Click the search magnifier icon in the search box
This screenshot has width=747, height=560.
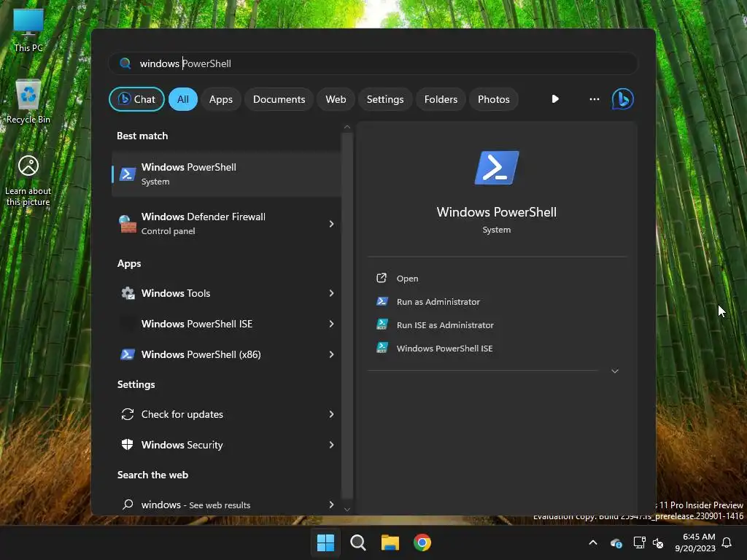[125, 63]
